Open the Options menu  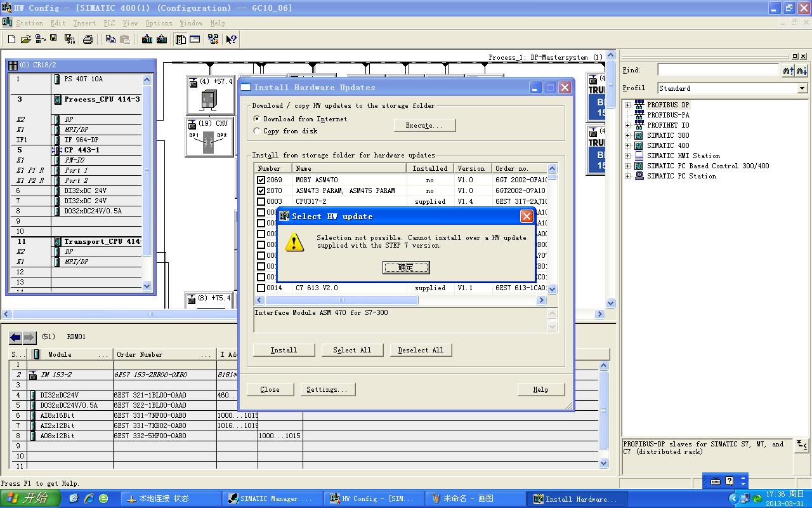[159, 23]
